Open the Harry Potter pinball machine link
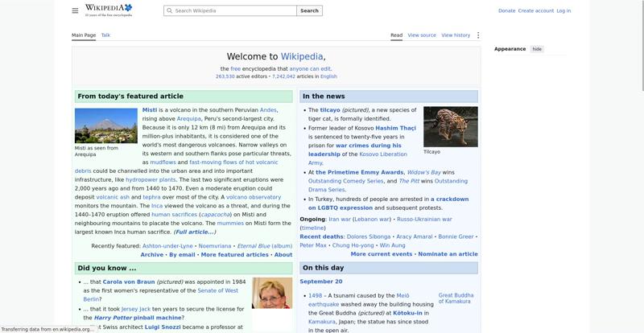The height and width of the screenshot is (333, 644). pos(137,318)
